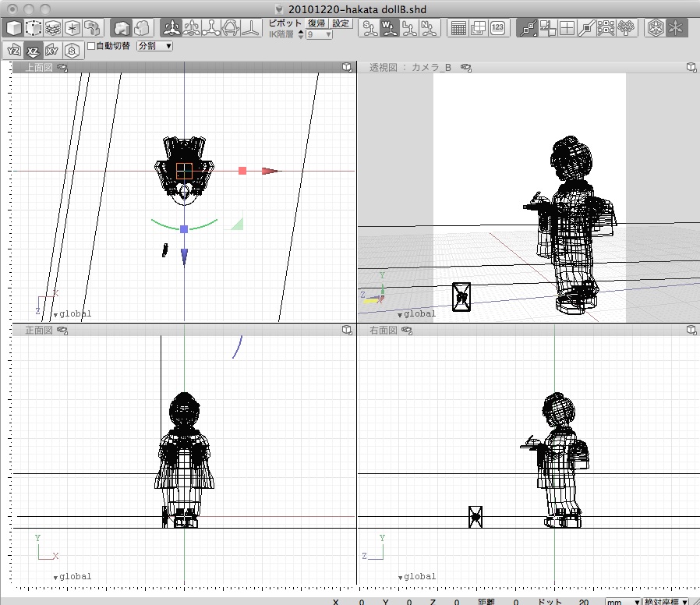Click the line with squares snap icon
The width and height of the screenshot is (700, 605).
point(527,28)
